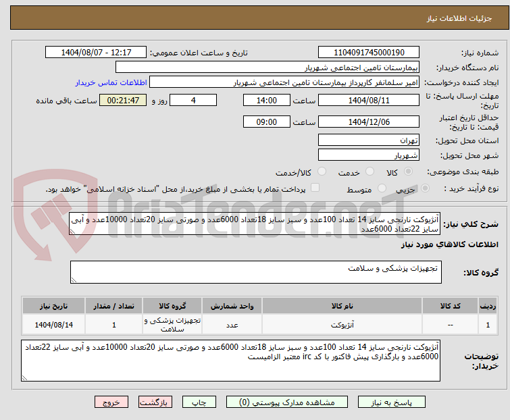The width and height of the screenshot is (510, 420).
Task: Click the 'تهران' delivery province field
Action: (369, 140)
